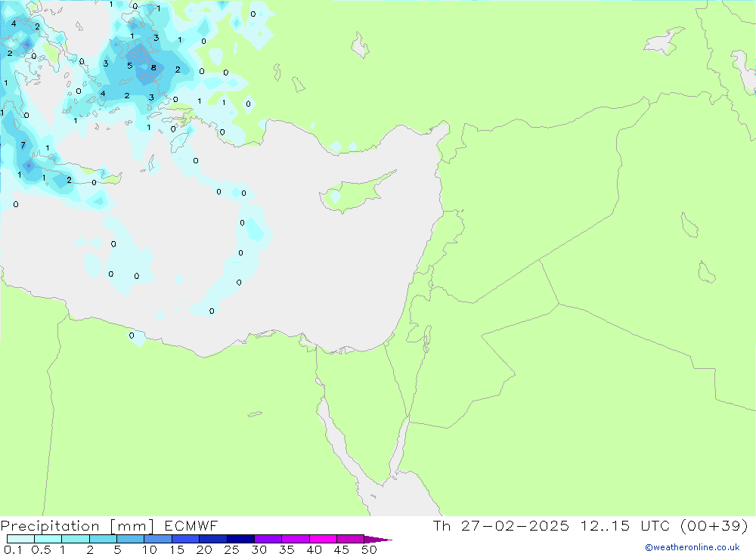
Task: Click the '8' precipitation value on map
Action: point(153,67)
